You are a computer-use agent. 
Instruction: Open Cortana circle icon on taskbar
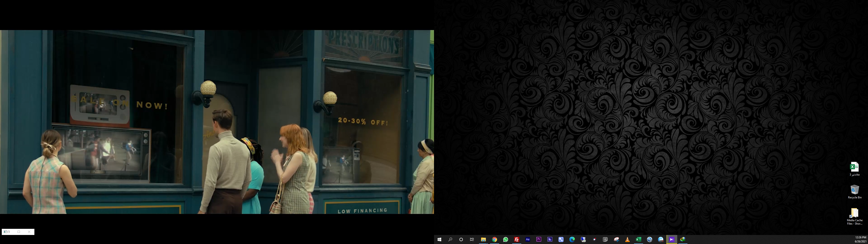point(461,239)
